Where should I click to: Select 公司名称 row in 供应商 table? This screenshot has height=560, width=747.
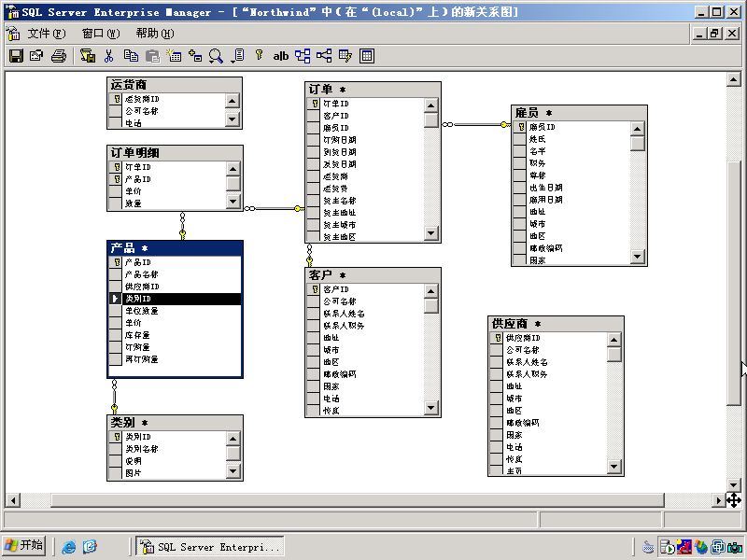[548, 350]
